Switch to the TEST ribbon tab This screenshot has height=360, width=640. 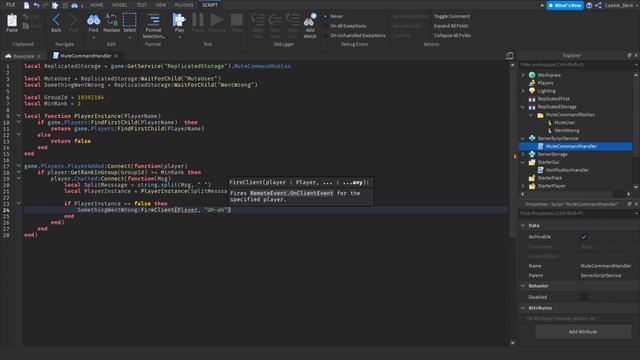(x=141, y=5)
